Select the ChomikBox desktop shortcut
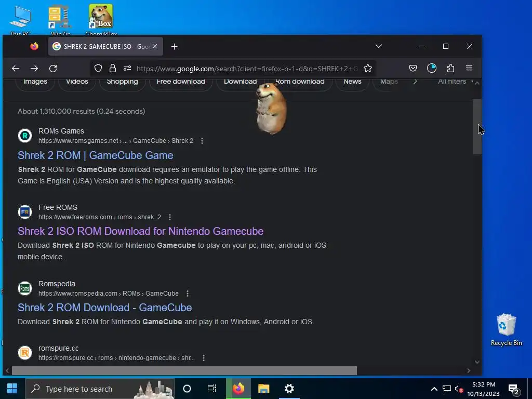The width and height of the screenshot is (532, 399). click(101, 19)
